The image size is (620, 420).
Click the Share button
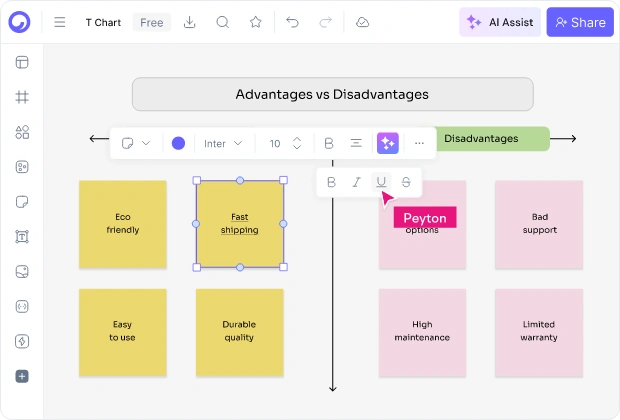pos(580,22)
